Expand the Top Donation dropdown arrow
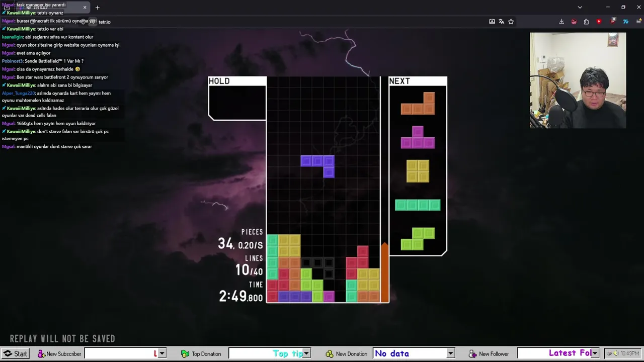Image resolution: width=644 pixels, height=362 pixels. click(x=306, y=353)
